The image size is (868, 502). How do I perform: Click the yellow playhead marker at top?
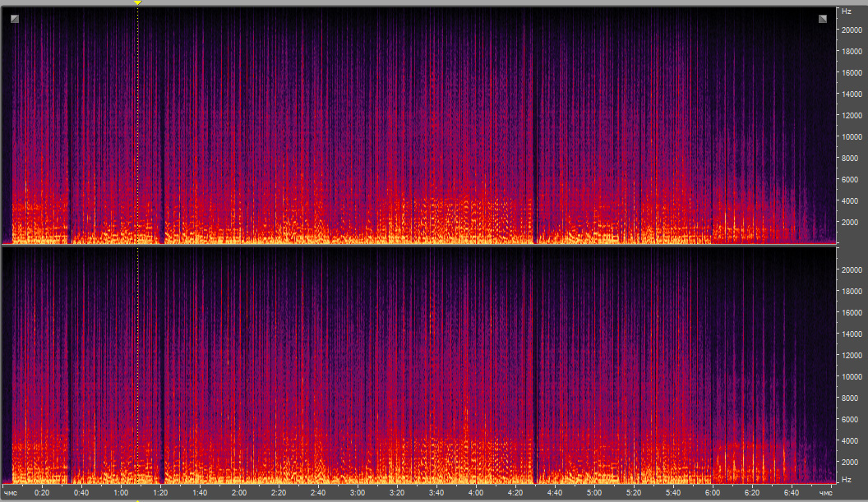137,3
